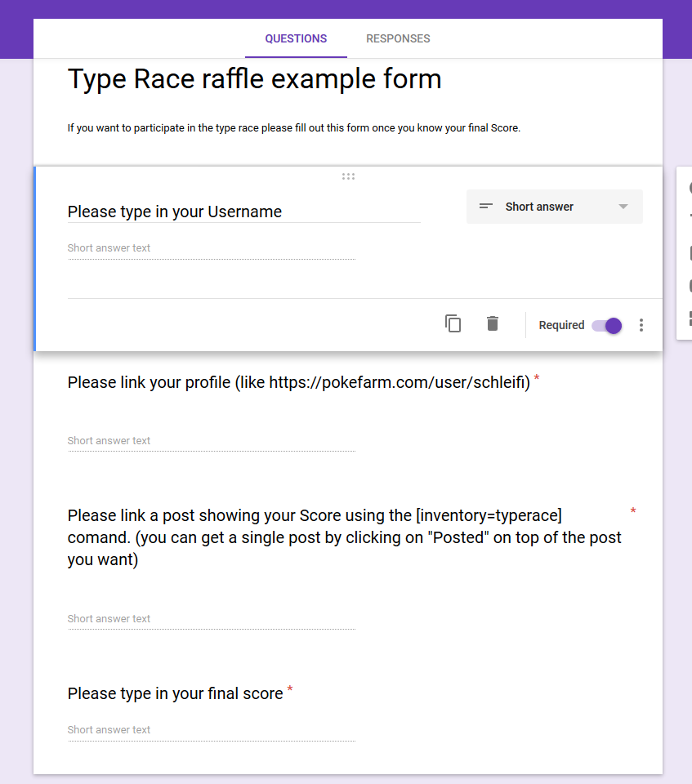The image size is (692, 784).
Task: Edit the form title 'Type Race raffle example form'
Action: pyautogui.click(x=254, y=79)
